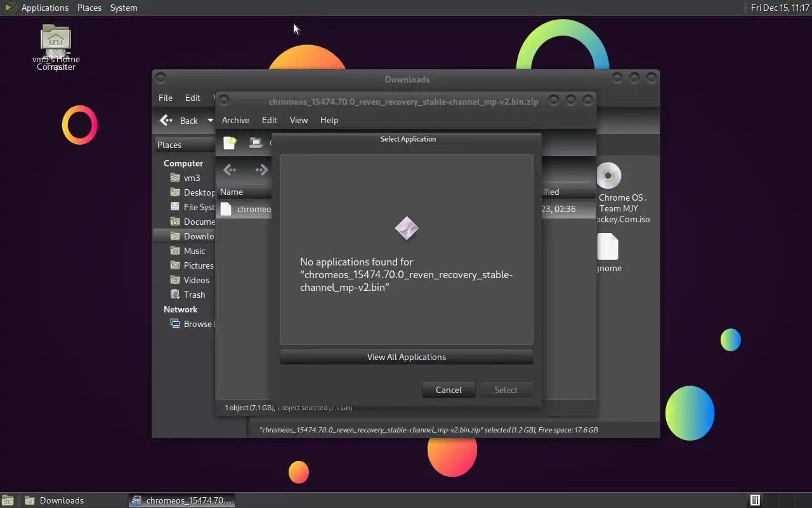Go forward in archive manager navigation
The image size is (812, 508).
[261, 170]
